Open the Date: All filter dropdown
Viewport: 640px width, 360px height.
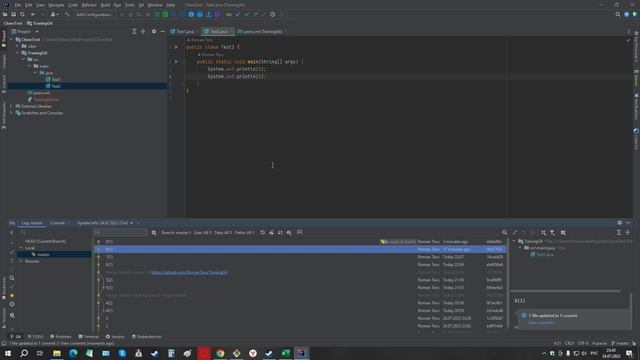pos(223,232)
